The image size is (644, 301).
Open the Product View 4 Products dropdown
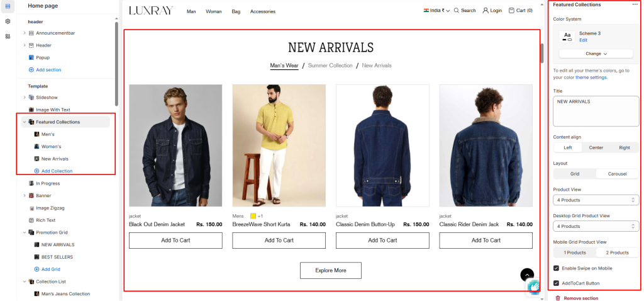tap(596, 200)
